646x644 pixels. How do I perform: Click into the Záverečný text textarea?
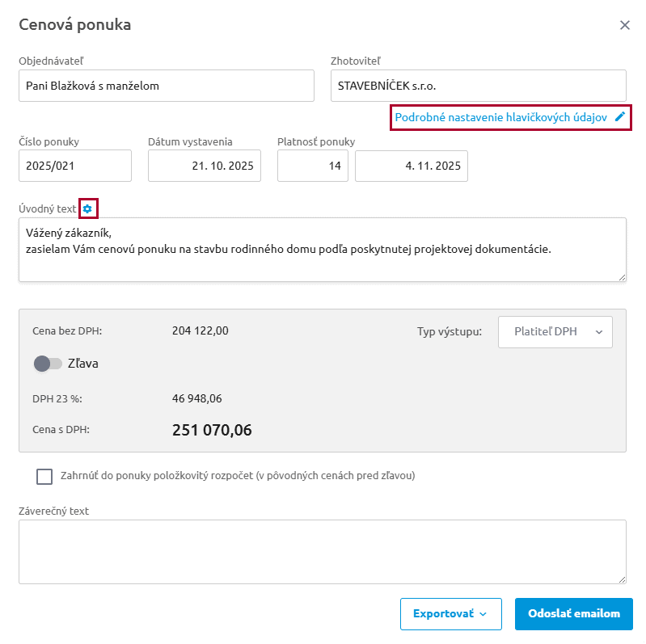(322, 552)
